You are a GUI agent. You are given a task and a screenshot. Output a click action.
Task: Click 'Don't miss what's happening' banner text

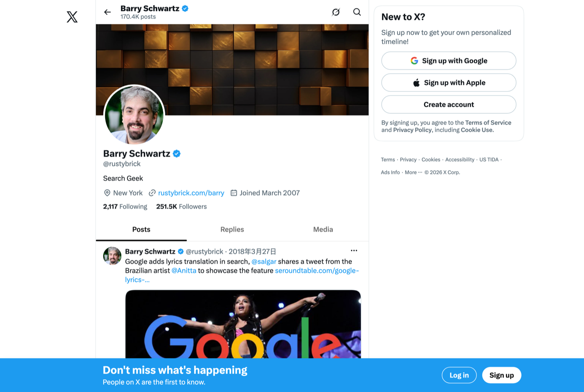(x=175, y=370)
